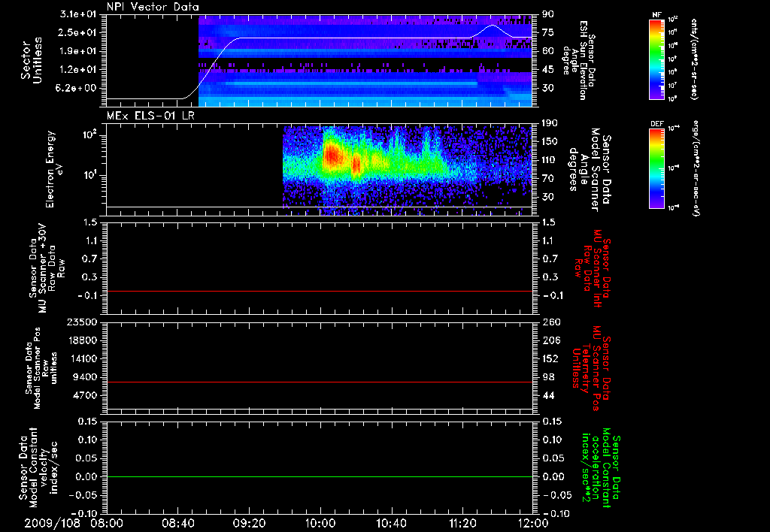This screenshot has width=770, height=532.
Task: Click the red MU Scanner Raw Data line
Action: [319, 291]
